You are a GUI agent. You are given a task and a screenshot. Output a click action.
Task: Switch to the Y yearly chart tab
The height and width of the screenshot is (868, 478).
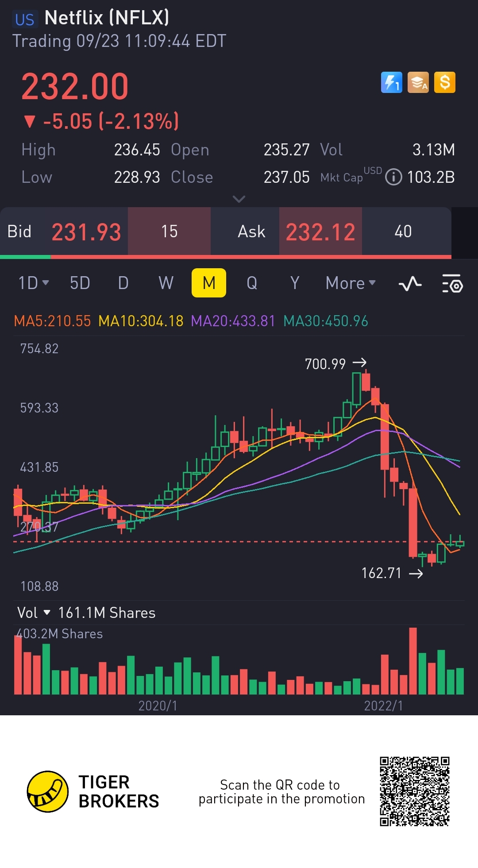[x=295, y=283]
